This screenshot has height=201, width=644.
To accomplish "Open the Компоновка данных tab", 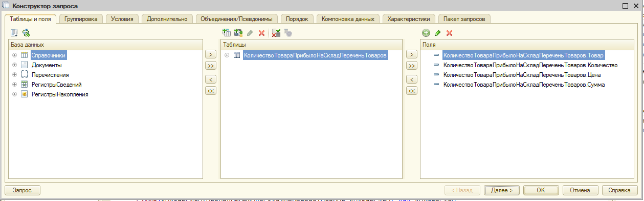I will click(348, 19).
